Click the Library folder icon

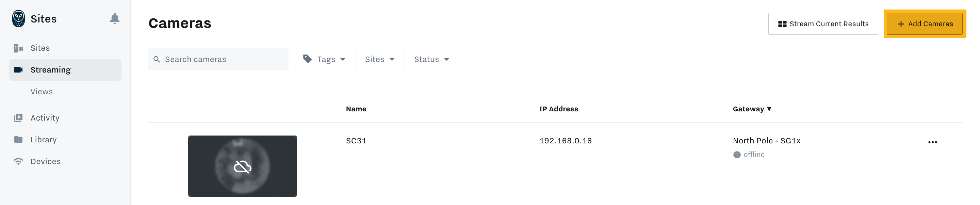click(x=18, y=140)
